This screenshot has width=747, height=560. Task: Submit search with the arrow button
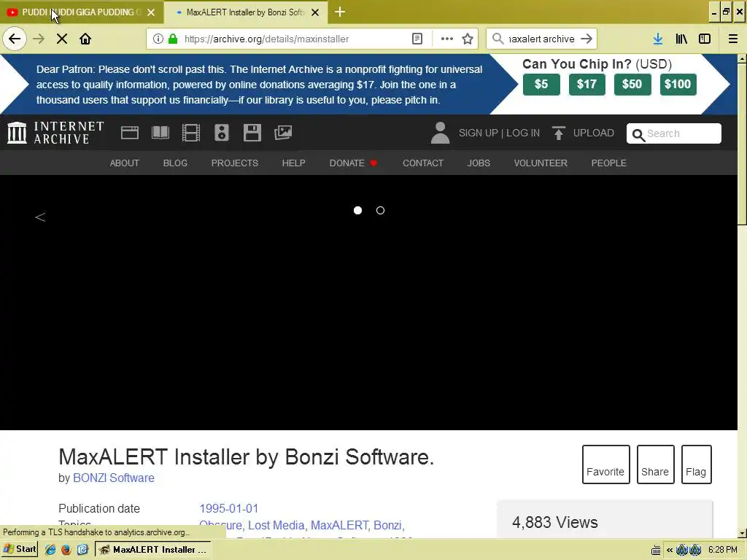[x=587, y=39]
